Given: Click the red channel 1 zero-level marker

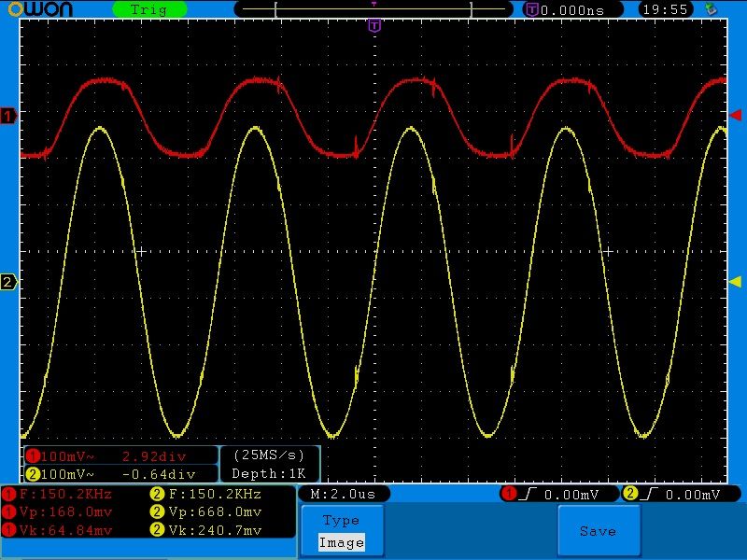Looking at the screenshot, I should coord(9,116).
